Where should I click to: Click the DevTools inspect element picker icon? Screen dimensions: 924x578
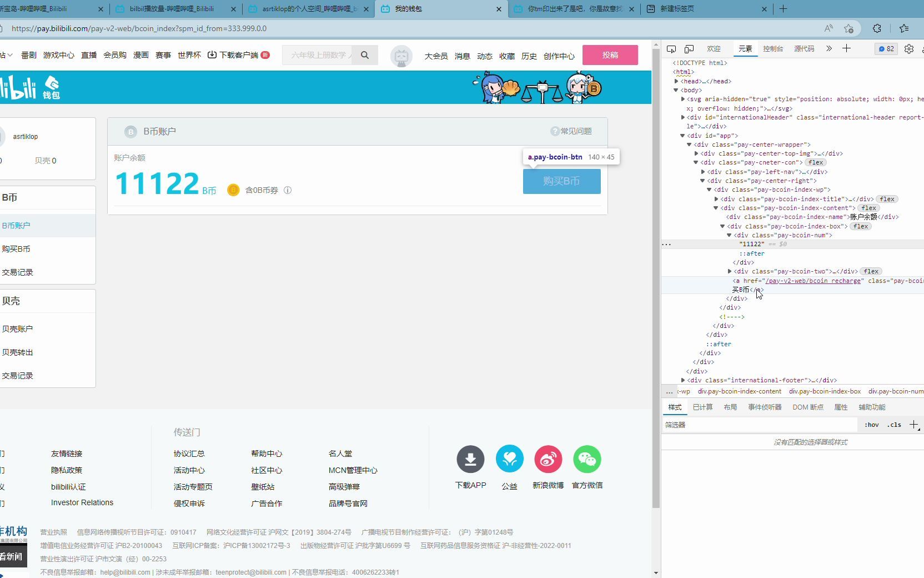coord(671,49)
